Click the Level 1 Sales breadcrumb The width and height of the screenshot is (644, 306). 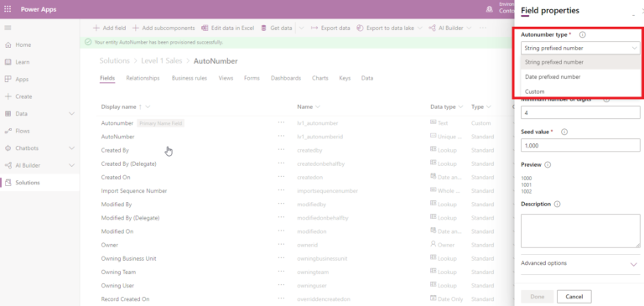coord(161,61)
